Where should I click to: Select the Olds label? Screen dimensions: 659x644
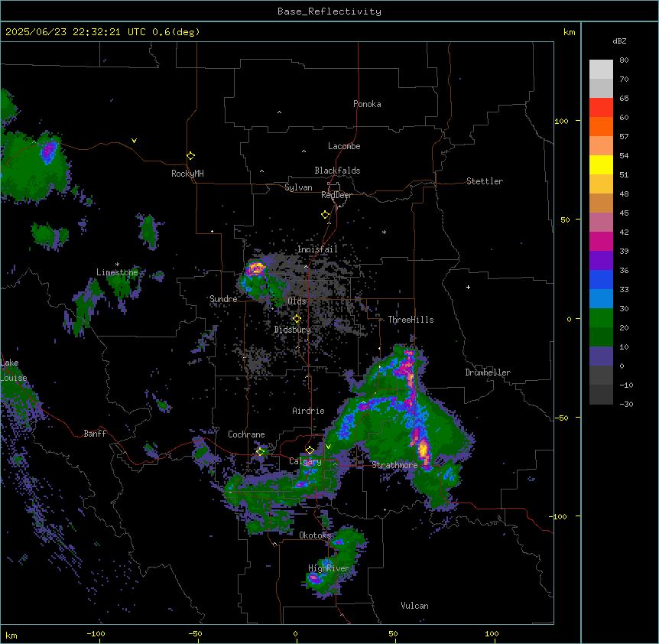[x=297, y=301]
